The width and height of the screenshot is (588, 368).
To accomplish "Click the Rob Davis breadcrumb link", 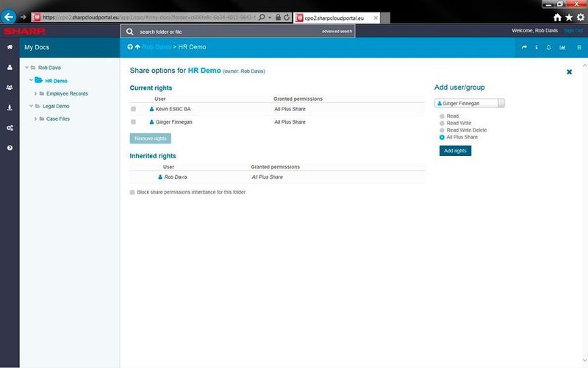I will tap(157, 47).
